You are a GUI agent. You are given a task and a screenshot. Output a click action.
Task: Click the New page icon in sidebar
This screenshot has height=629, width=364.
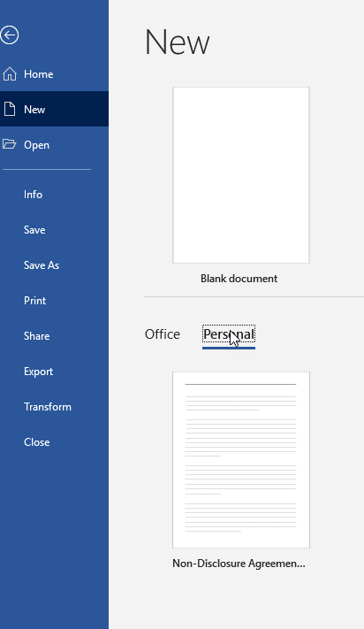coord(10,109)
